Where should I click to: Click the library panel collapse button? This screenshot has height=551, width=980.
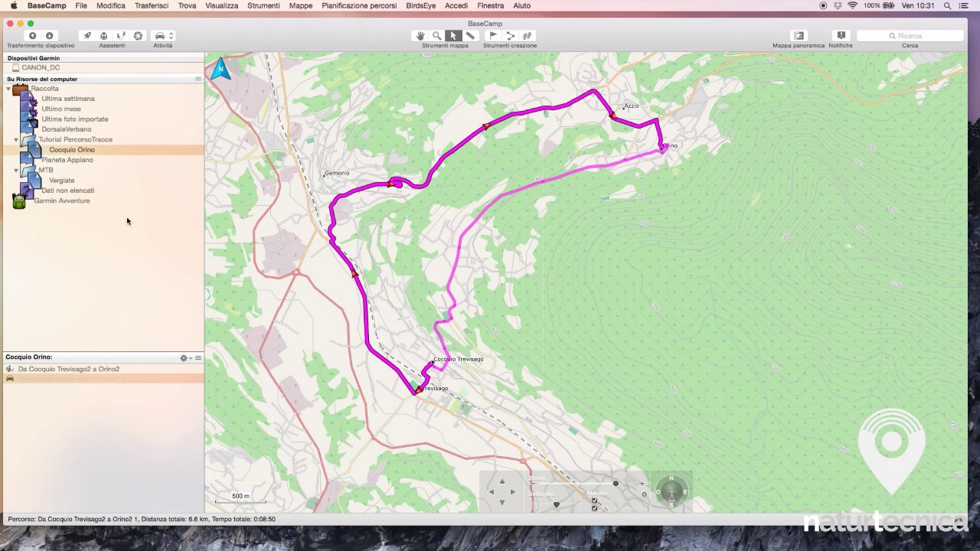point(198,79)
